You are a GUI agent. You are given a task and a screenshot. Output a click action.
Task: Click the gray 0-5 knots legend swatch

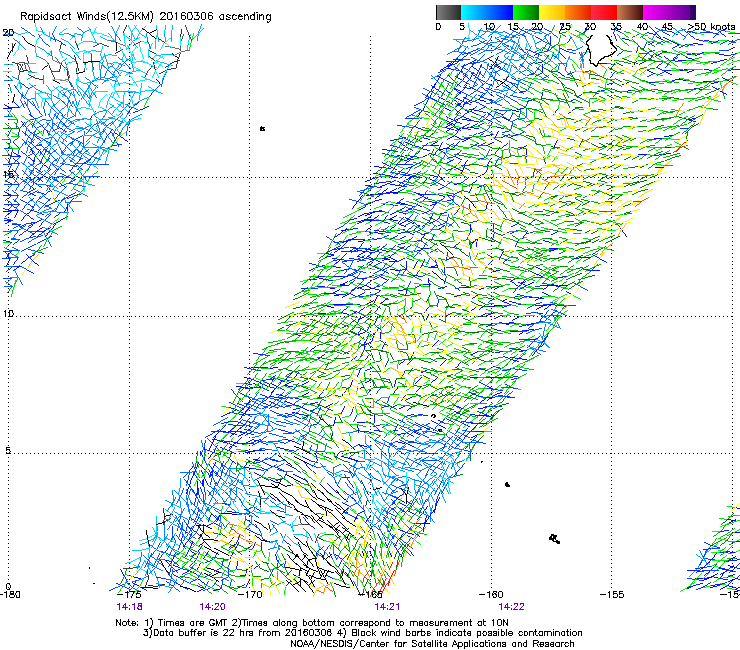tap(448, 12)
